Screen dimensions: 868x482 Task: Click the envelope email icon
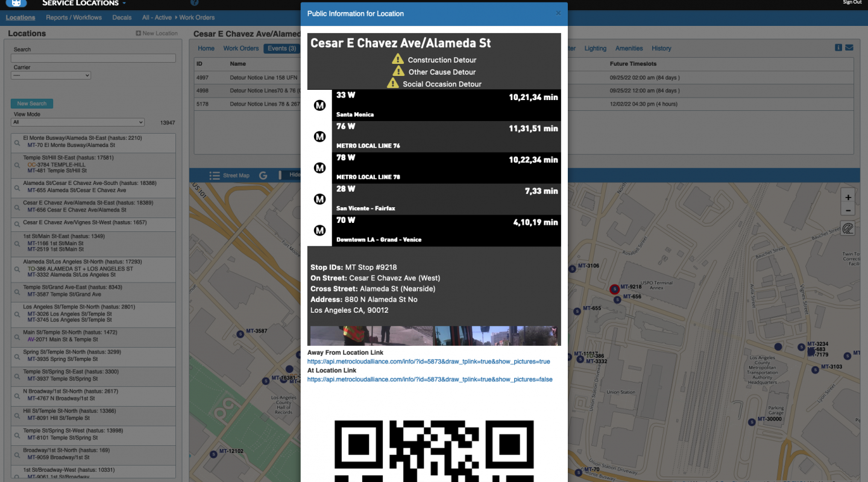point(849,48)
